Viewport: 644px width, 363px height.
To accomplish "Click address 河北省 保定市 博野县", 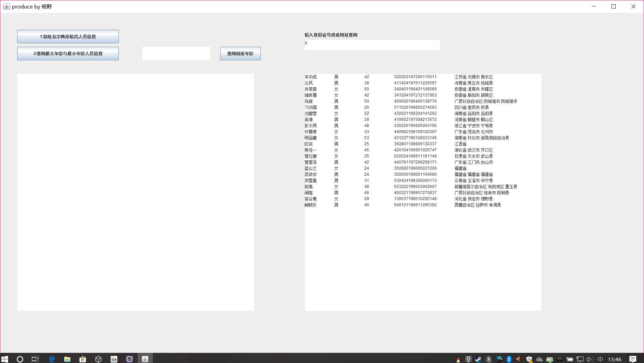I will tap(474, 199).
